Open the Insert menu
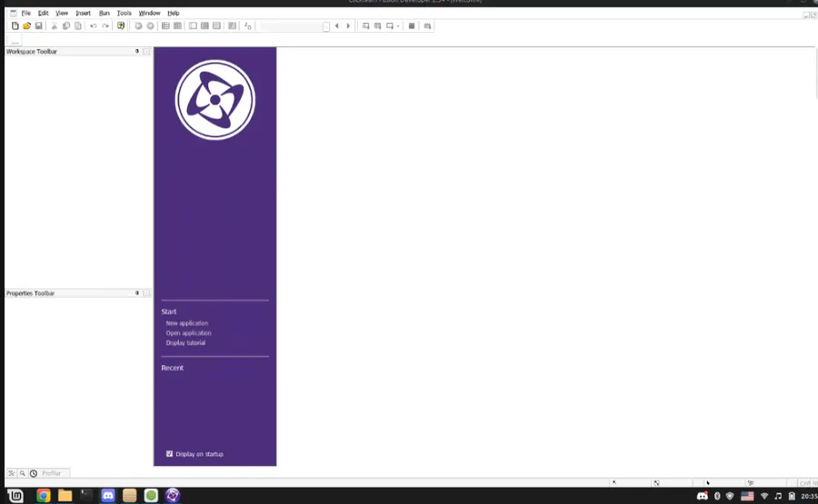The image size is (818, 504). (83, 13)
